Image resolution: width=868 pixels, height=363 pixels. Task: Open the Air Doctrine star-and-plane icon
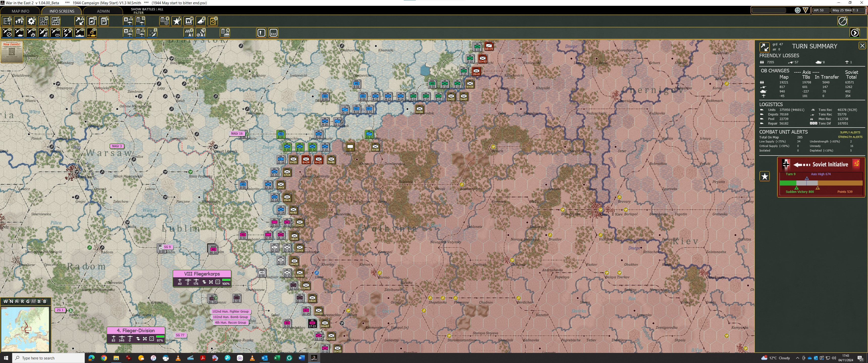[128, 21]
